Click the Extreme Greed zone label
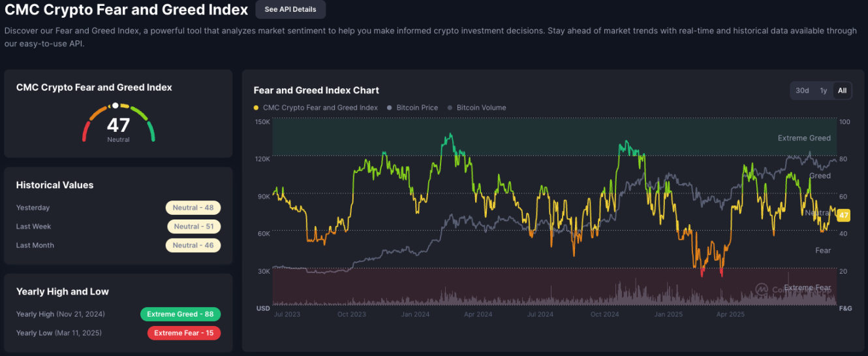Screen dimensions: 868x356 (804, 138)
